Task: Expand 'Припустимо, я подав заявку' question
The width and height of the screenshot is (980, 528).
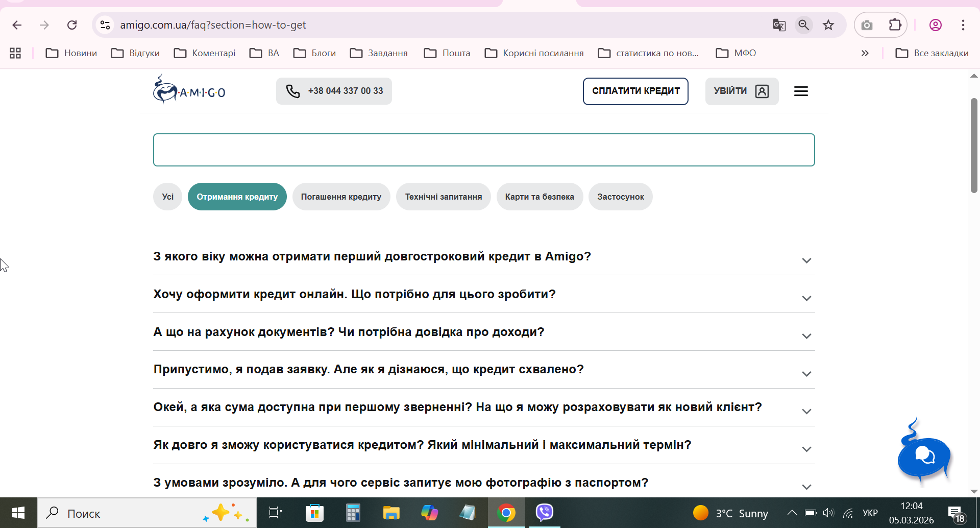Action: [484, 370]
